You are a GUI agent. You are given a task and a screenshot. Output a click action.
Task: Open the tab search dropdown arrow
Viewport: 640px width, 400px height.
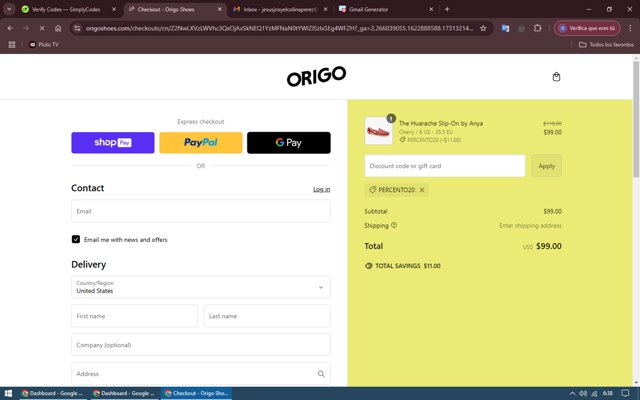(x=9, y=9)
